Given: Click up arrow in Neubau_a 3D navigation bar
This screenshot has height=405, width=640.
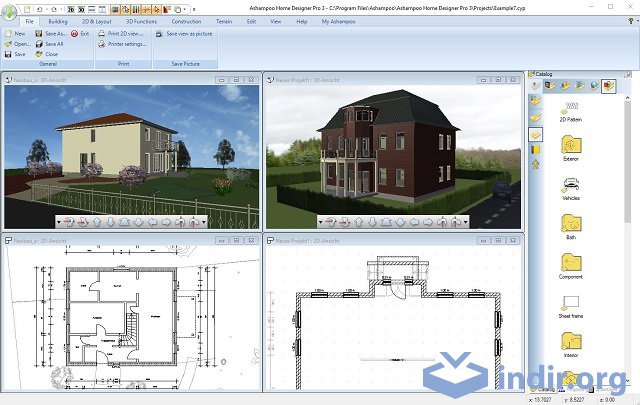Looking at the screenshot, I should [x=97, y=222].
